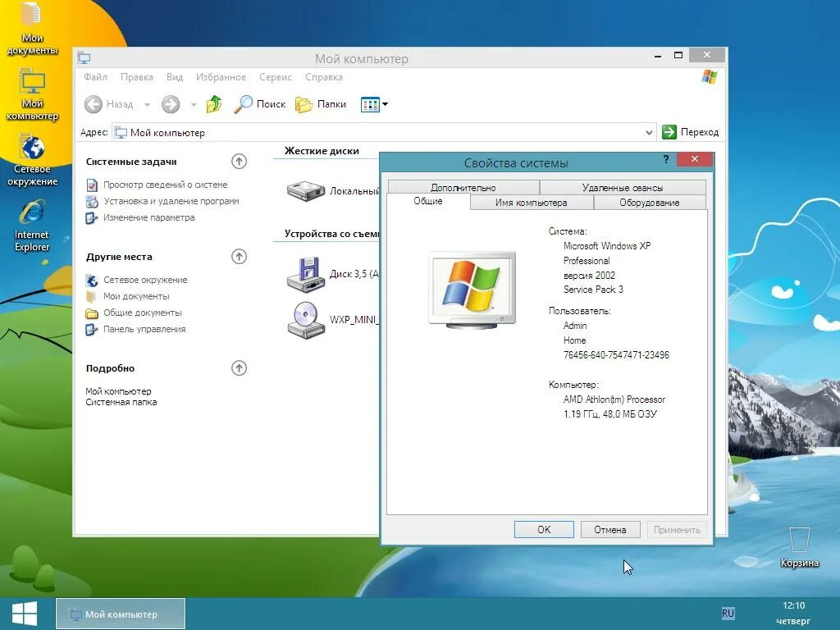
Task: Select the Мой компьютер desktop icon
Action: coord(32,95)
